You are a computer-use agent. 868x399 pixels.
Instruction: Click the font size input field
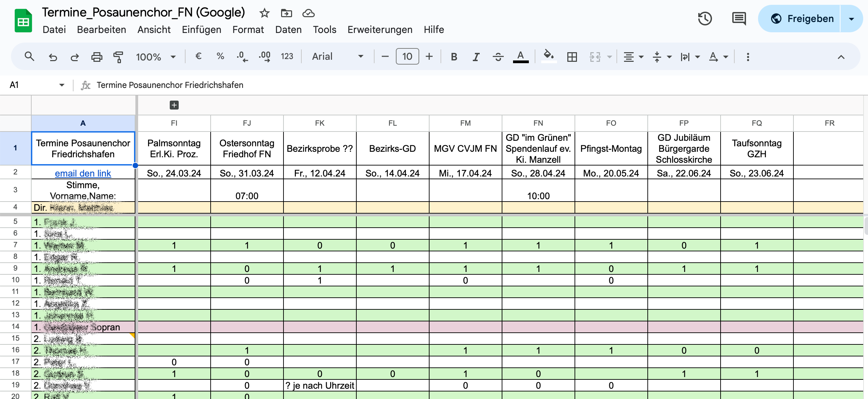tap(407, 57)
